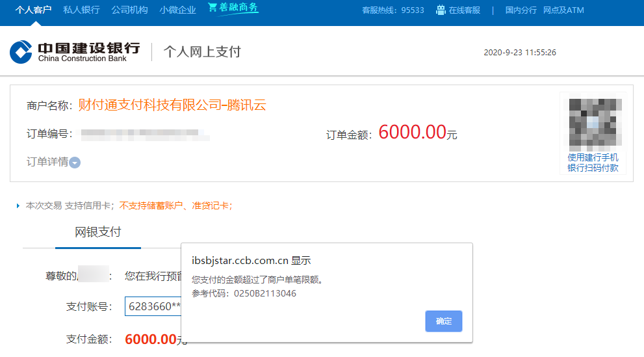This screenshot has width=644, height=357.
Task: Click the 在线客服 robot icon
Action: click(x=441, y=10)
